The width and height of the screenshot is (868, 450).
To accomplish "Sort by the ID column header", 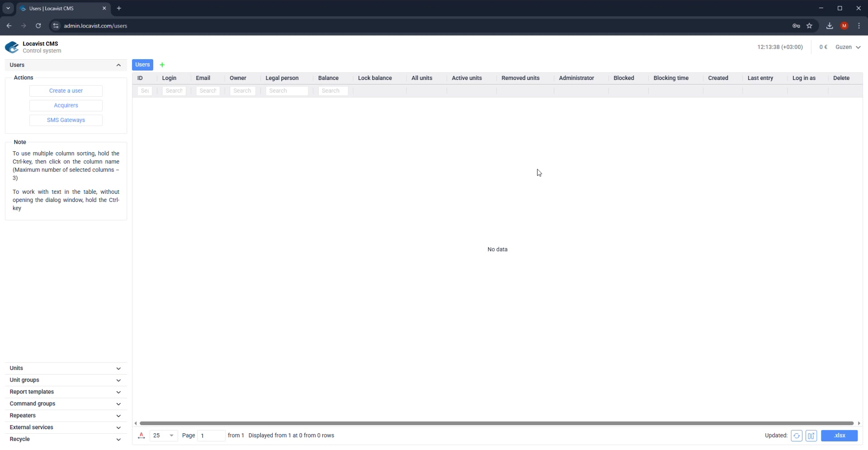I will [x=140, y=78].
